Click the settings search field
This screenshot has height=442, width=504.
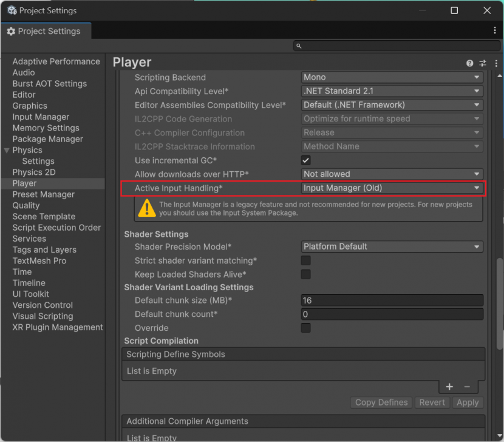coord(397,46)
